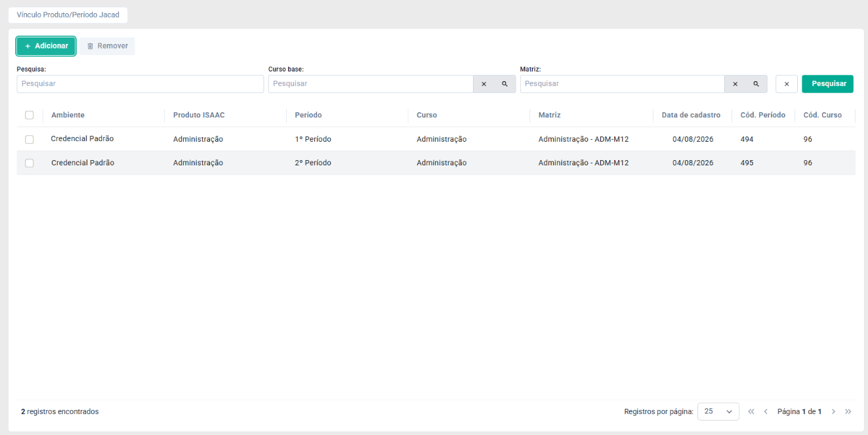Toggle the select-all checkbox in table header

(x=30, y=115)
